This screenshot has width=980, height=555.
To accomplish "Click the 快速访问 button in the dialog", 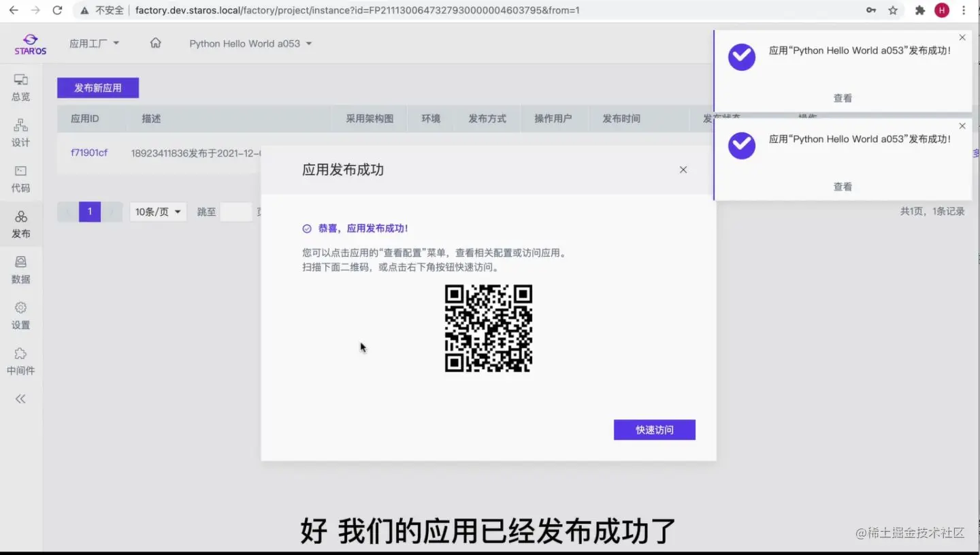I will coord(655,430).
